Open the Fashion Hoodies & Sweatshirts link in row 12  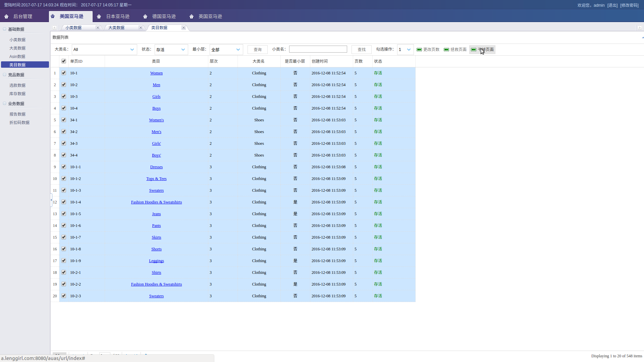point(156,202)
